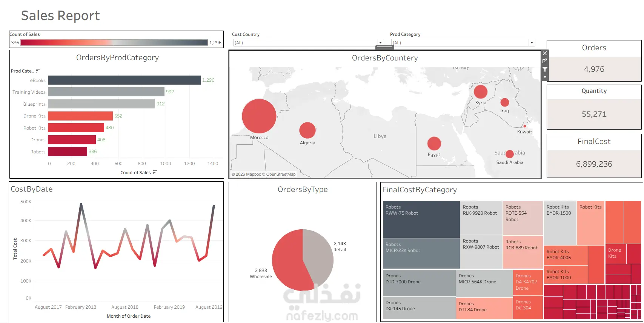Click the Go to Sheet icon on map
The image size is (644, 323).
(x=545, y=61)
